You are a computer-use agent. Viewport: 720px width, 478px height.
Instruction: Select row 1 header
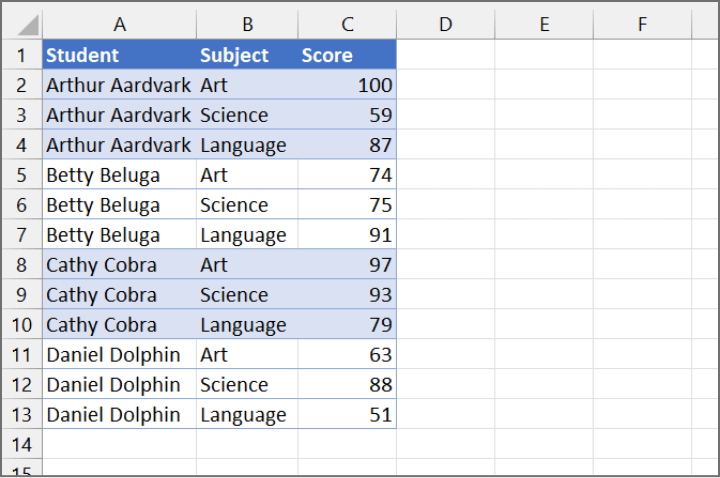pos(21,55)
